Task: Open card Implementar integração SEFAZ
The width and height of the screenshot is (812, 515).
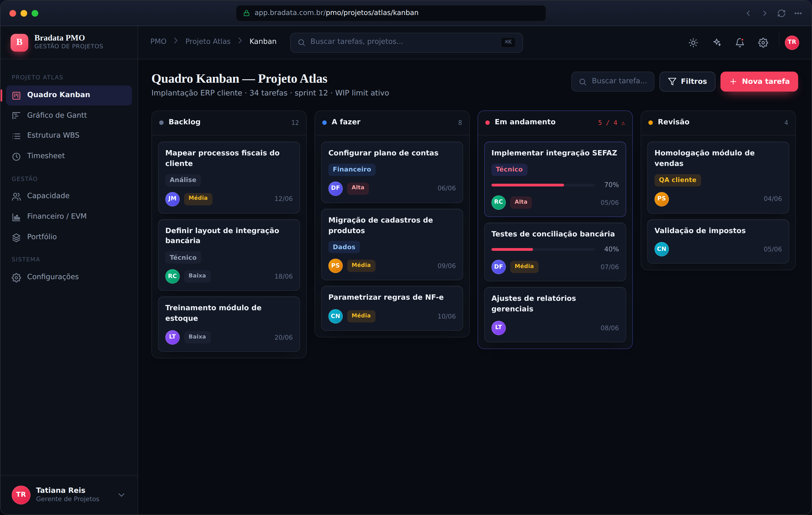Action: (555, 179)
